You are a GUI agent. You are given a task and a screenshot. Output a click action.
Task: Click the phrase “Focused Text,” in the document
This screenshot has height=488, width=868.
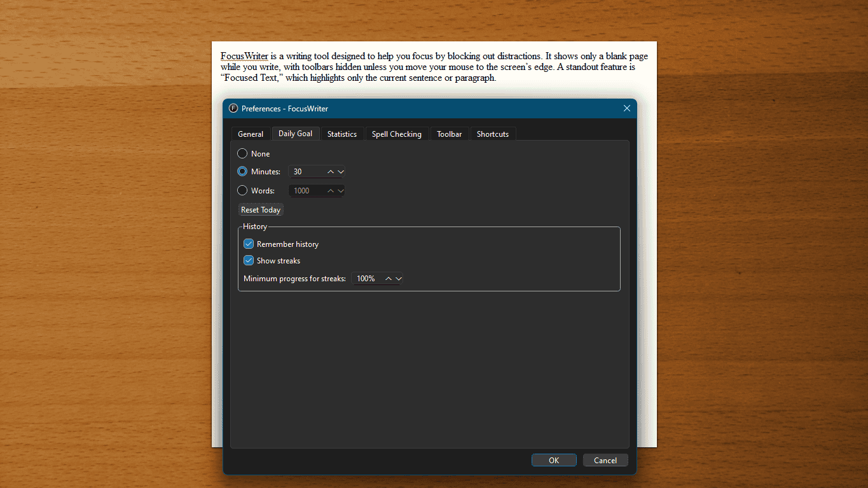(252, 78)
